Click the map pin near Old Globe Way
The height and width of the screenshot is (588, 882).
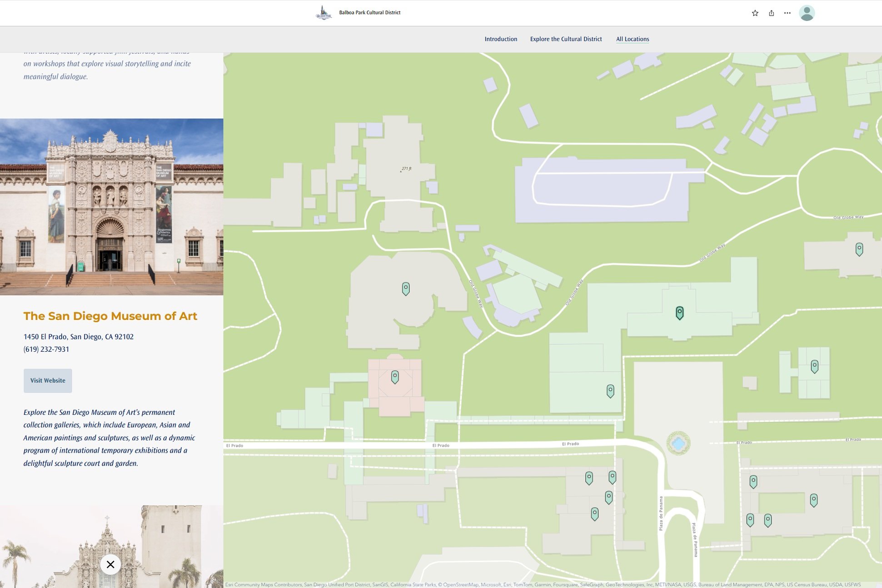click(406, 289)
